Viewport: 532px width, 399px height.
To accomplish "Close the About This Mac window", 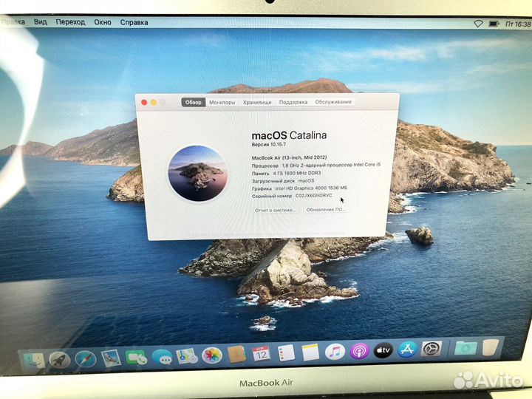I will (144, 102).
